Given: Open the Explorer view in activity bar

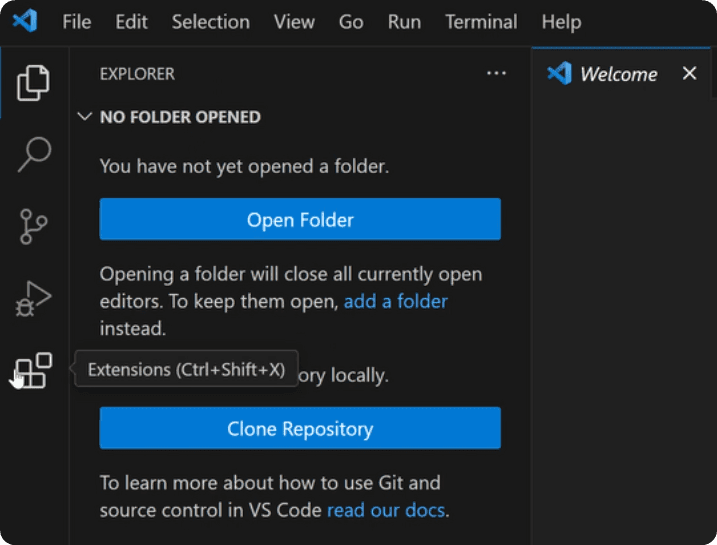Looking at the screenshot, I should pyautogui.click(x=33, y=83).
